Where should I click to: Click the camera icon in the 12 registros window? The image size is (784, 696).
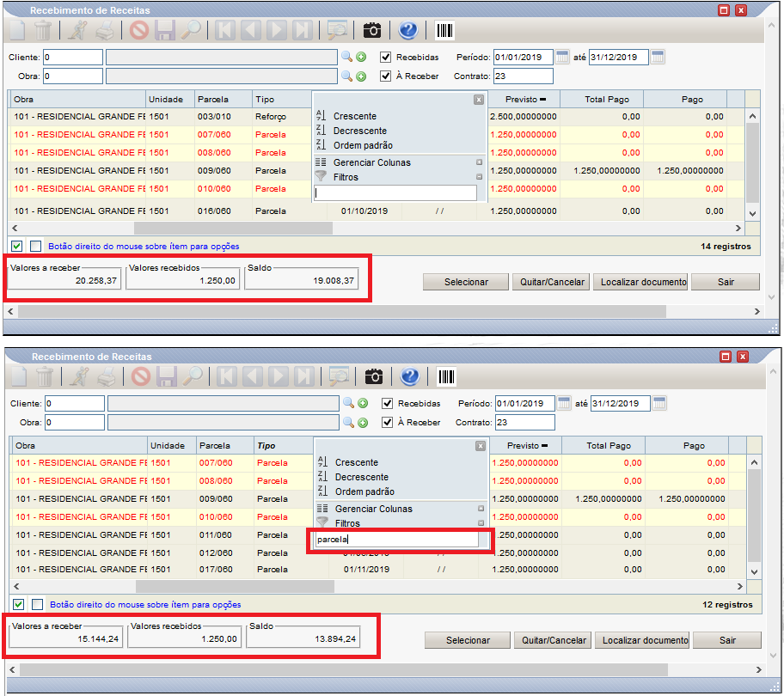[373, 376]
